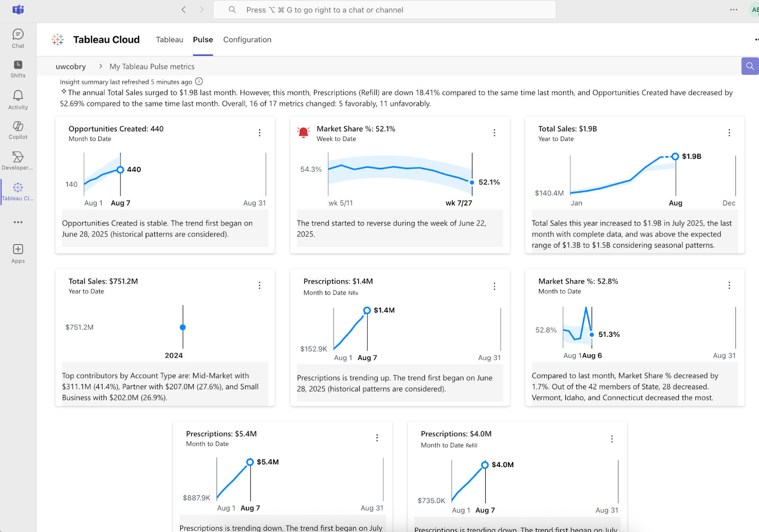Image resolution: width=759 pixels, height=532 pixels.
Task: Open options menu on Total Sales $1.9B card
Action: pos(729,133)
